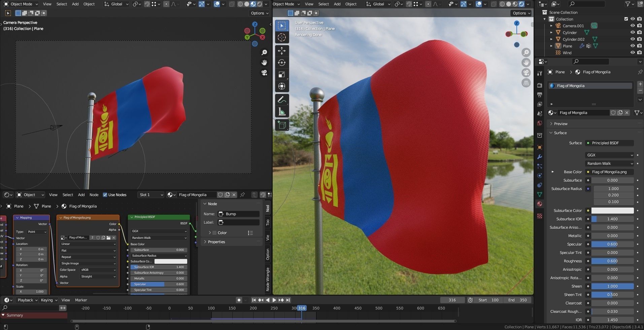Toggle orthographic grid icon in right viewport
Screen dimensions: 644x330
526,83
